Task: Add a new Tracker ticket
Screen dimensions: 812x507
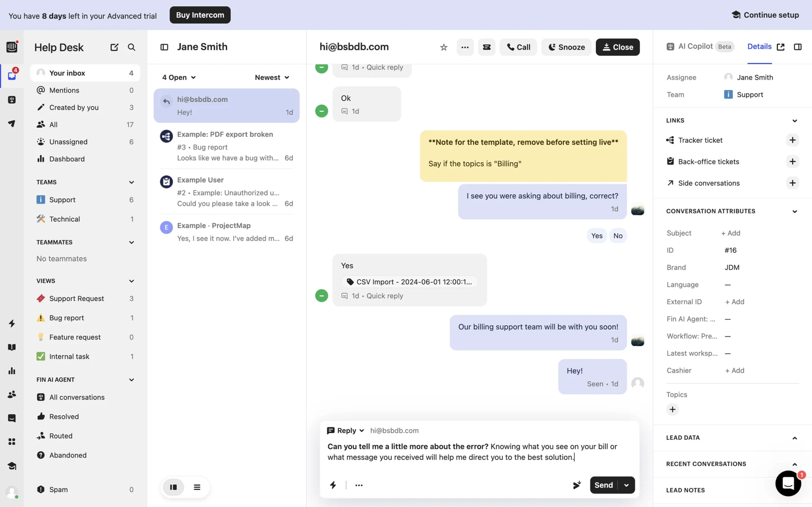Action: point(793,140)
